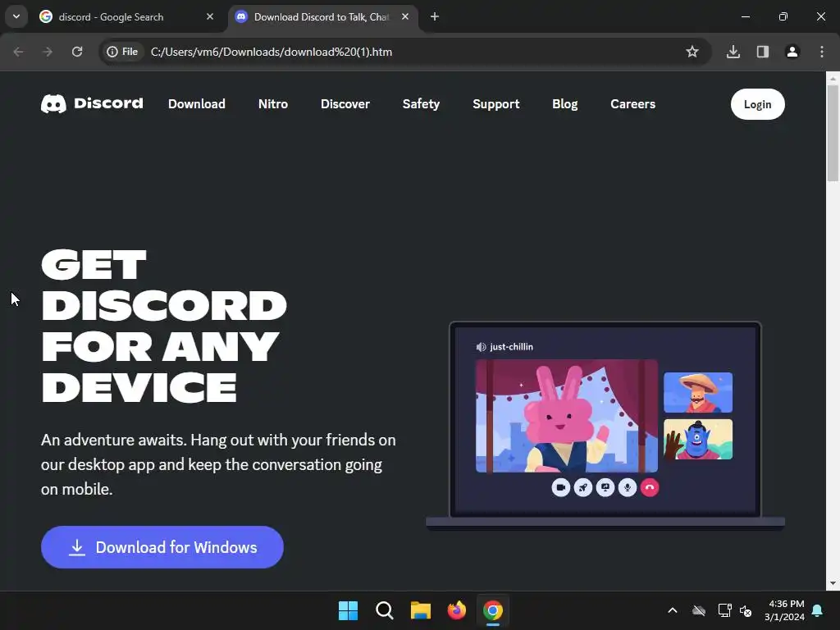
Task: Open the Careers nav link
Action: [632, 104]
